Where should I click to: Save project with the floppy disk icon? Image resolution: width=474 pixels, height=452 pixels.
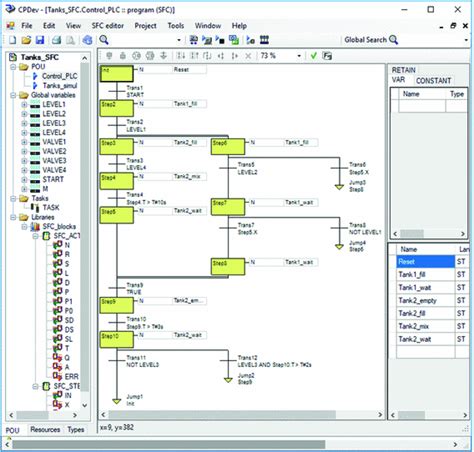pos(40,40)
